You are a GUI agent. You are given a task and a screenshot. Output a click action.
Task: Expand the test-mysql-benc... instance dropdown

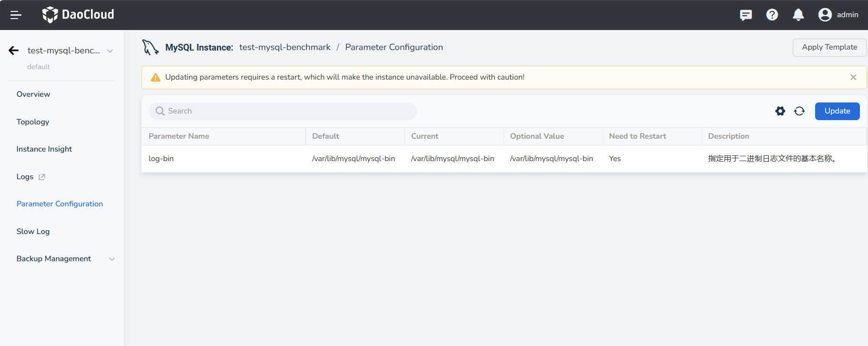tap(110, 51)
